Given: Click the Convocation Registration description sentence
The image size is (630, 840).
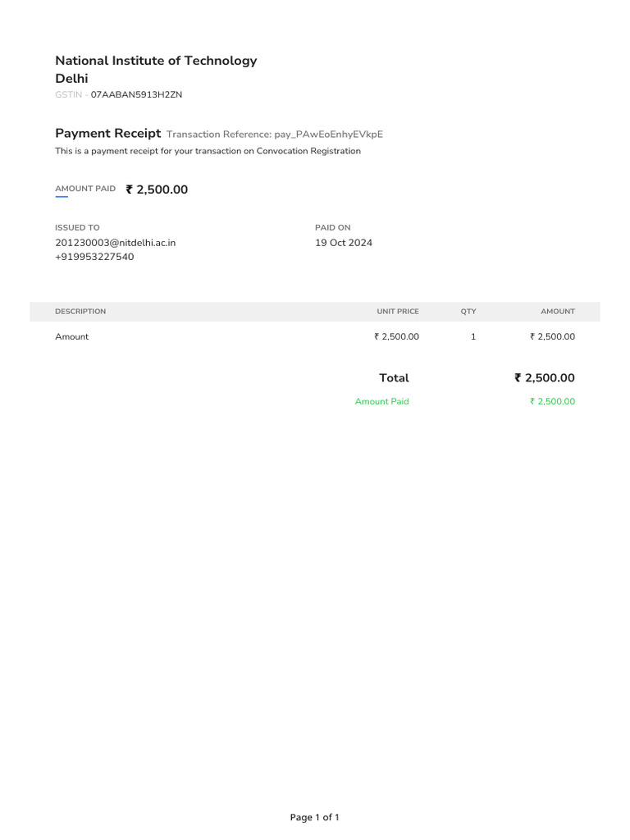Looking at the screenshot, I should click(208, 151).
